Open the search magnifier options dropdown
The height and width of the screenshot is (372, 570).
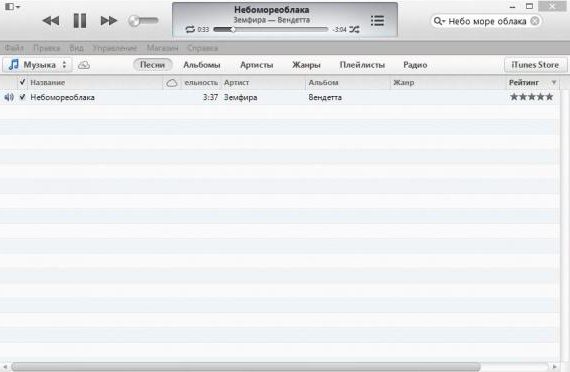pyautogui.click(x=439, y=21)
